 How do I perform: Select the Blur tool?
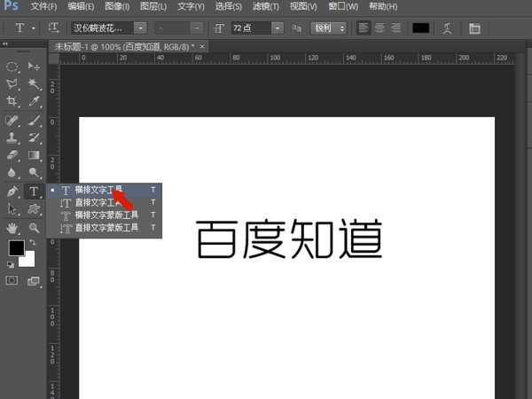click(12, 173)
